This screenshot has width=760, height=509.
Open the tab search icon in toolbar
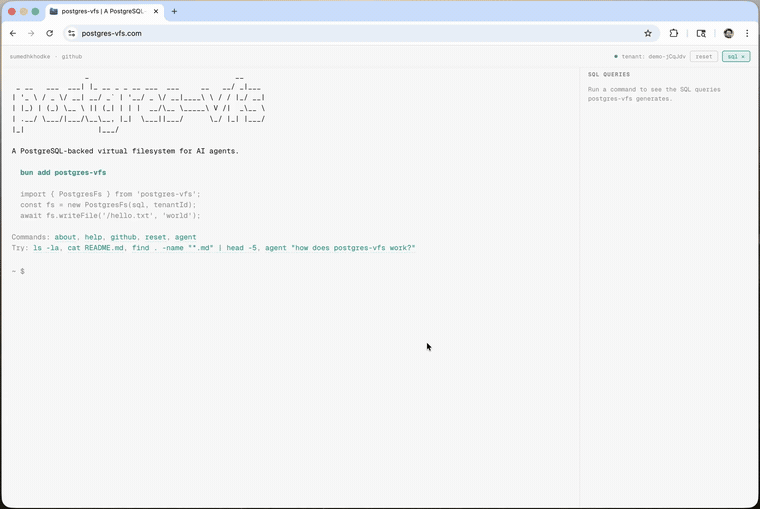701,33
